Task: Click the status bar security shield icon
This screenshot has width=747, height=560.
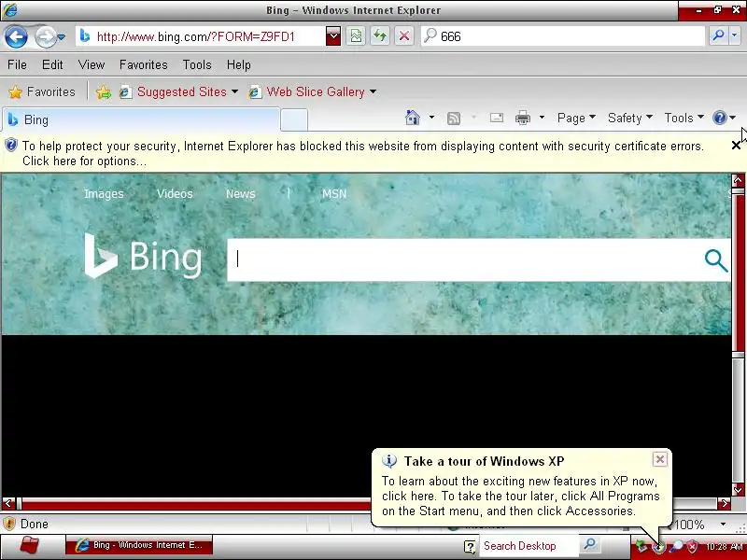Action: coord(9,524)
